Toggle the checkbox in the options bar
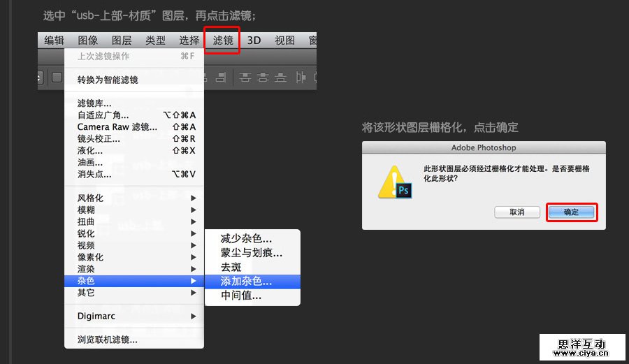Image resolution: width=629 pixels, height=364 pixels. coord(57,77)
